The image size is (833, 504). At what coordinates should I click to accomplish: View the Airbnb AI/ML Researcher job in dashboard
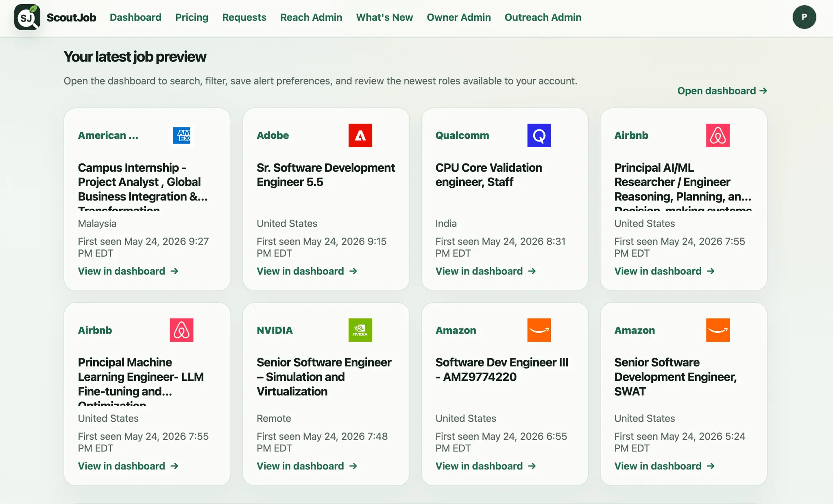pyautogui.click(x=664, y=271)
